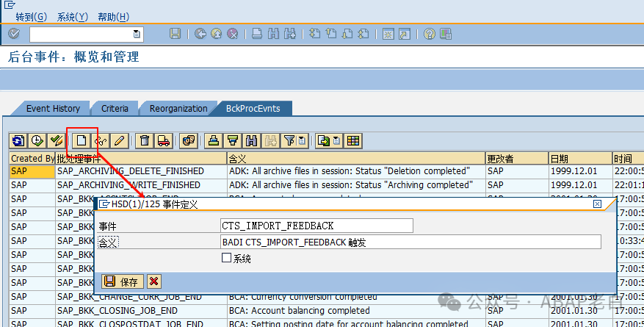Open the Help question mark icon
The image size is (644, 327).
tap(430, 34)
